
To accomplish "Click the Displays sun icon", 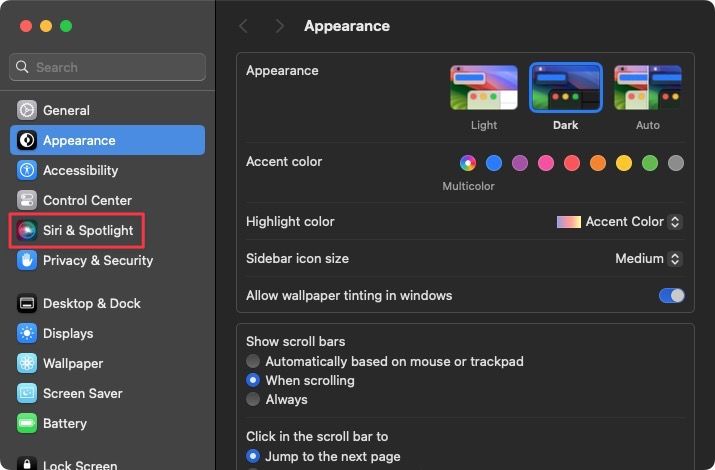I will [26, 333].
